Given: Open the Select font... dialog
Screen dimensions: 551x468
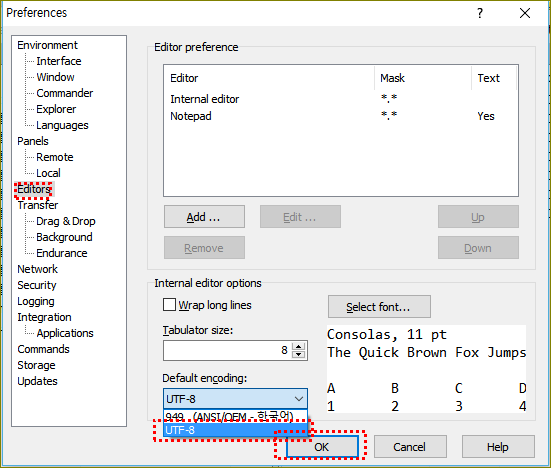Looking at the screenshot, I should pos(379,307).
